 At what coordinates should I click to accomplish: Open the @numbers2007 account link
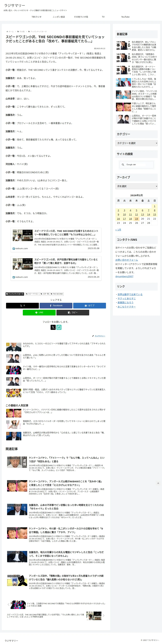pos(124,276)
